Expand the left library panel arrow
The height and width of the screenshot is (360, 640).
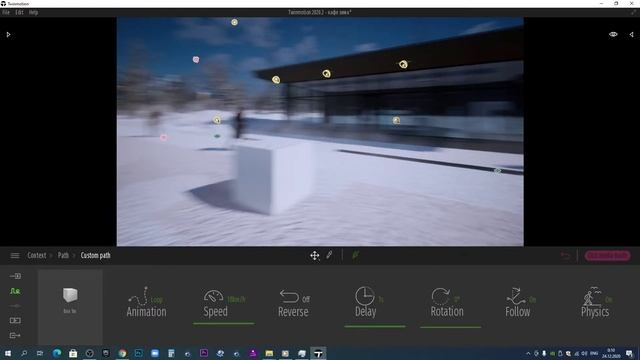pos(8,35)
